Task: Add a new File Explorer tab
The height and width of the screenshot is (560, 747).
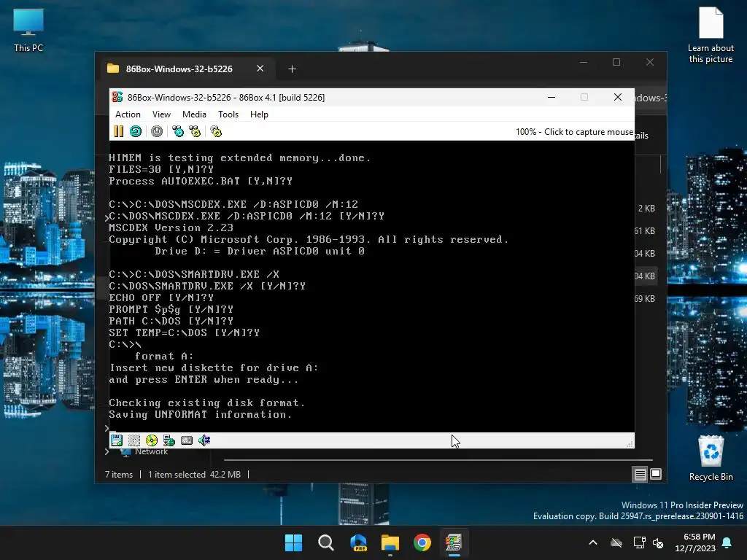Action: tap(292, 69)
